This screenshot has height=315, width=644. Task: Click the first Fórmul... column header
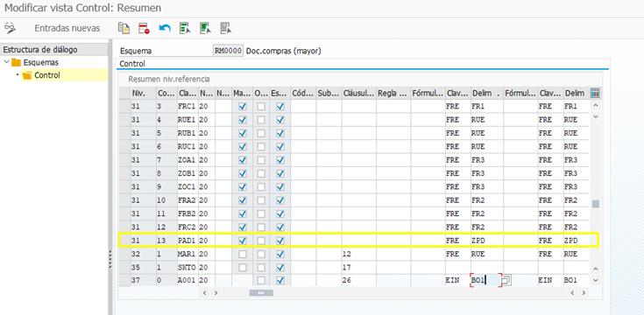tap(428, 94)
